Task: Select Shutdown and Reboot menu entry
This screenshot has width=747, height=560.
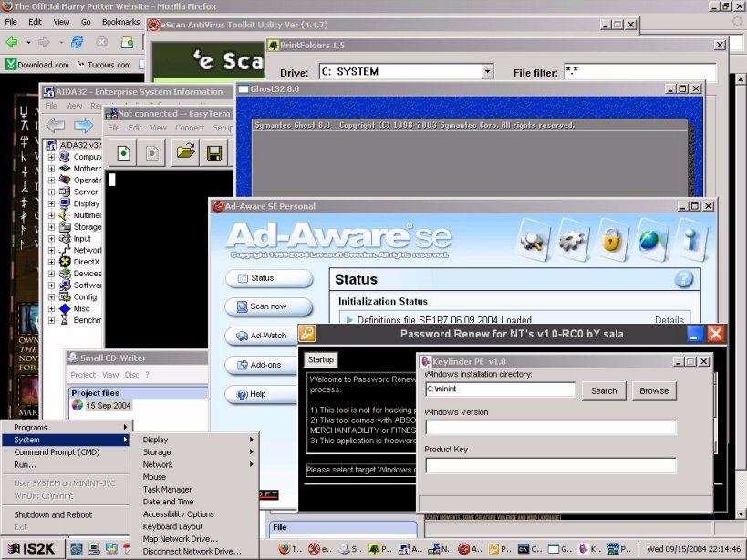Action: pos(66,514)
